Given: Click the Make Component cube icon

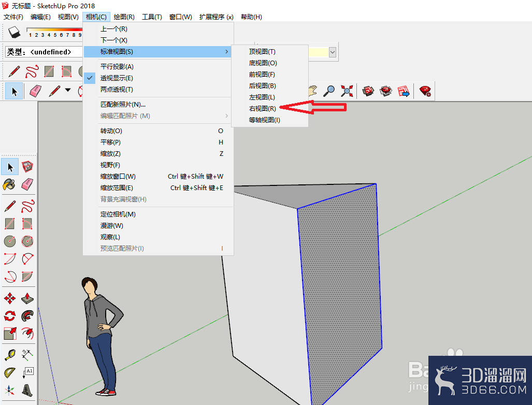Looking at the screenshot, I should point(27,167).
